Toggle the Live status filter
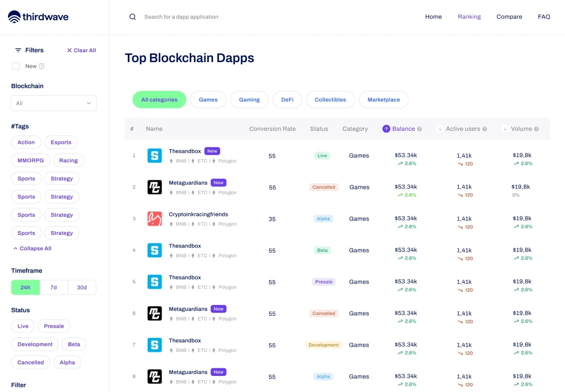This screenshot has width=565, height=392. pos(23,326)
